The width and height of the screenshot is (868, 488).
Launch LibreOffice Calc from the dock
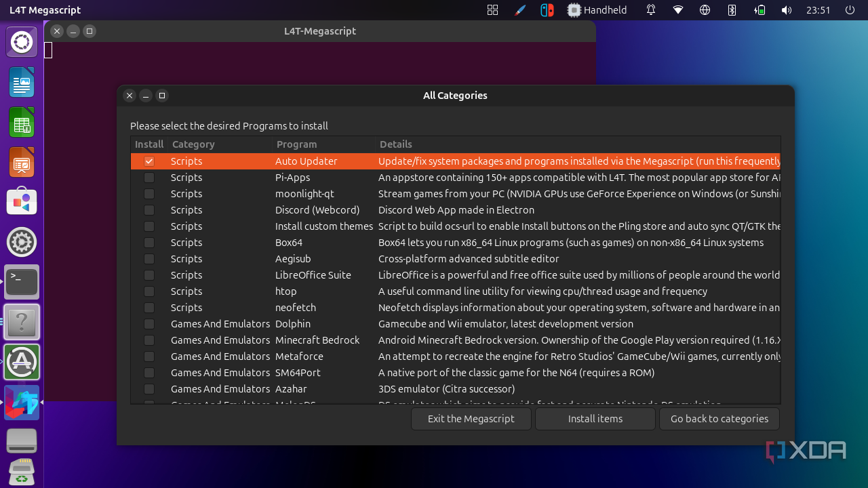click(x=22, y=123)
